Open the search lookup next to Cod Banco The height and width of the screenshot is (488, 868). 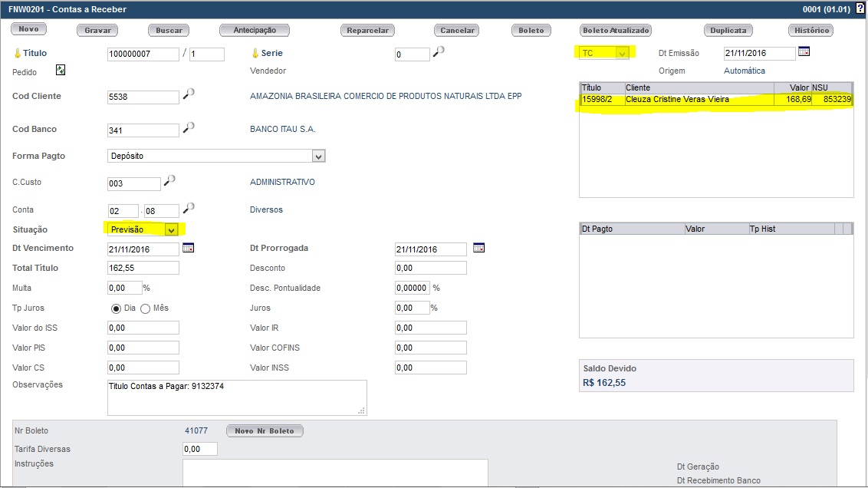pyautogui.click(x=189, y=127)
